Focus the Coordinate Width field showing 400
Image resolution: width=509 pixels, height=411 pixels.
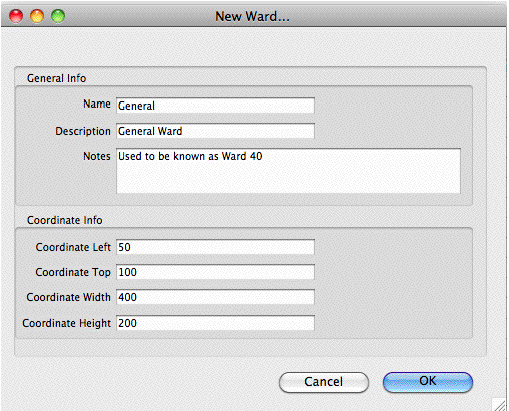click(x=215, y=297)
